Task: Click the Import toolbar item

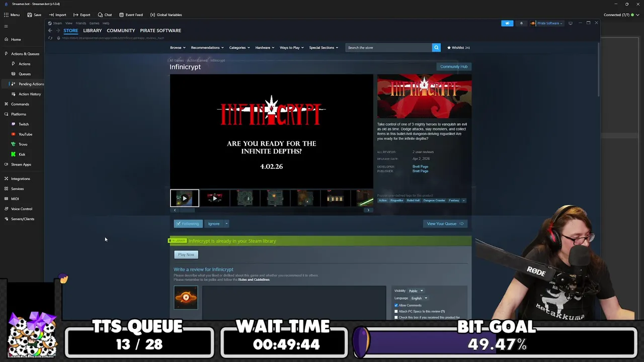Action: [58, 15]
